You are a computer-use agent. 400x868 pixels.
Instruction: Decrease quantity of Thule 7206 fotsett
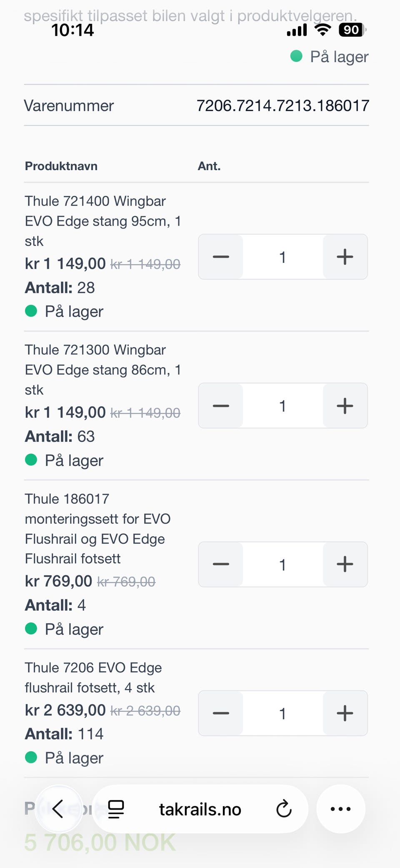[221, 713]
